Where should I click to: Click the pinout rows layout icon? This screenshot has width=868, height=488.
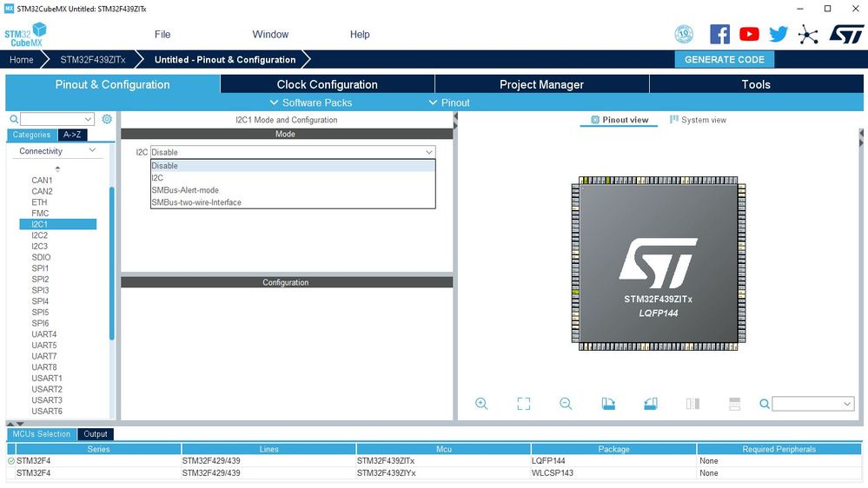click(734, 404)
